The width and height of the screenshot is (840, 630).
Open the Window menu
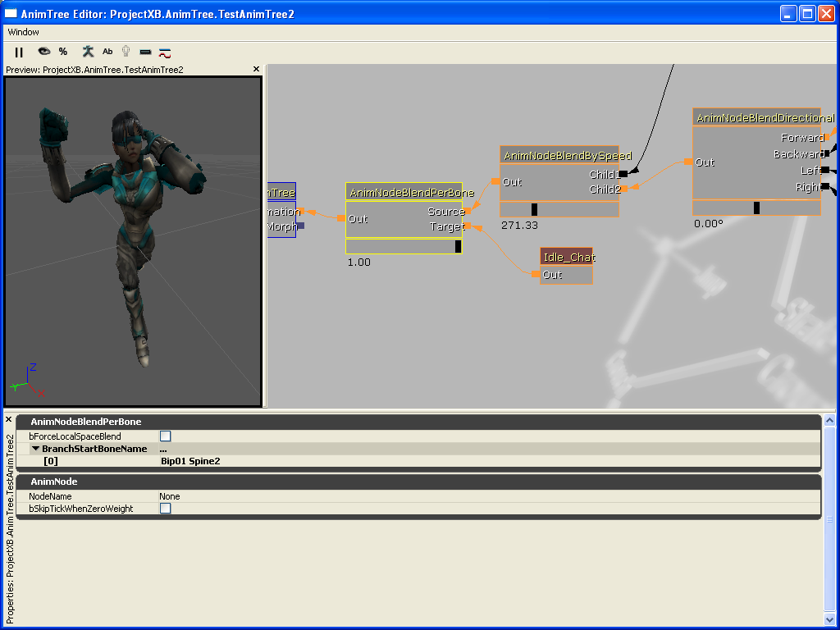[x=23, y=32]
